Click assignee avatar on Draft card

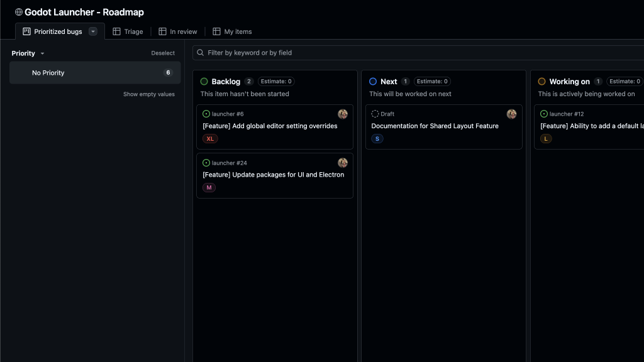pyautogui.click(x=511, y=114)
